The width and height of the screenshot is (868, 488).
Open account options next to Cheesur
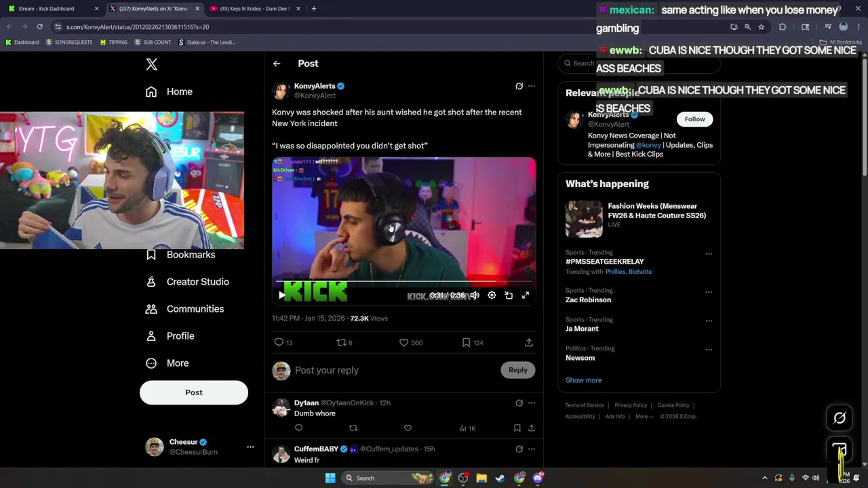click(250, 447)
